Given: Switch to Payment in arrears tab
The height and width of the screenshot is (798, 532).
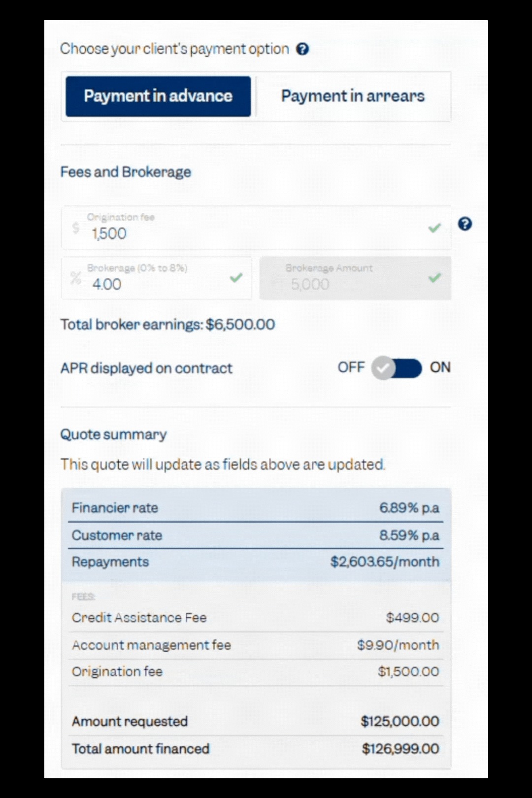Looking at the screenshot, I should click(x=353, y=96).
